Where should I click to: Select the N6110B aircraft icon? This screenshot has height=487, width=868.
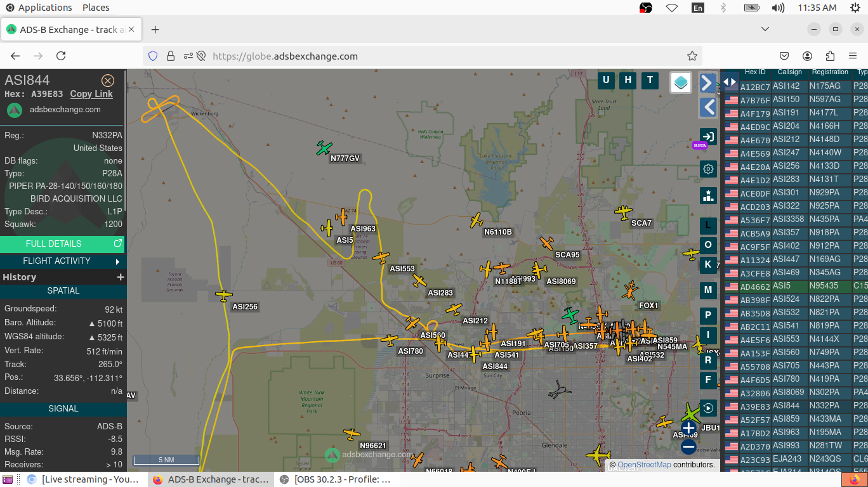click(477, 220)
